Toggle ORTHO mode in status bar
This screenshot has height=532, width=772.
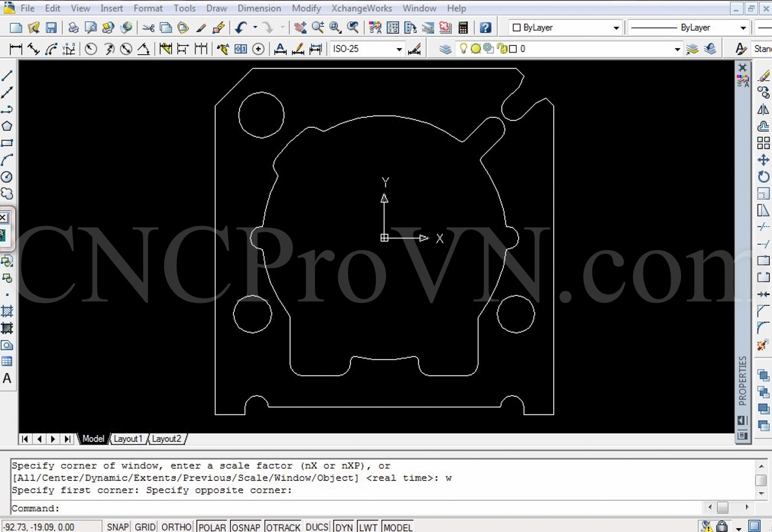[176, 527]
